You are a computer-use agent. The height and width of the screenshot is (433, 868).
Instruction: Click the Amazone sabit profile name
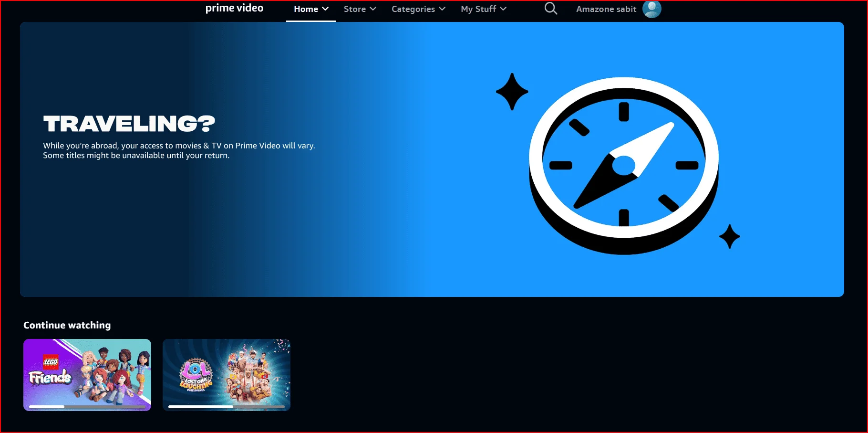[606, 9]
